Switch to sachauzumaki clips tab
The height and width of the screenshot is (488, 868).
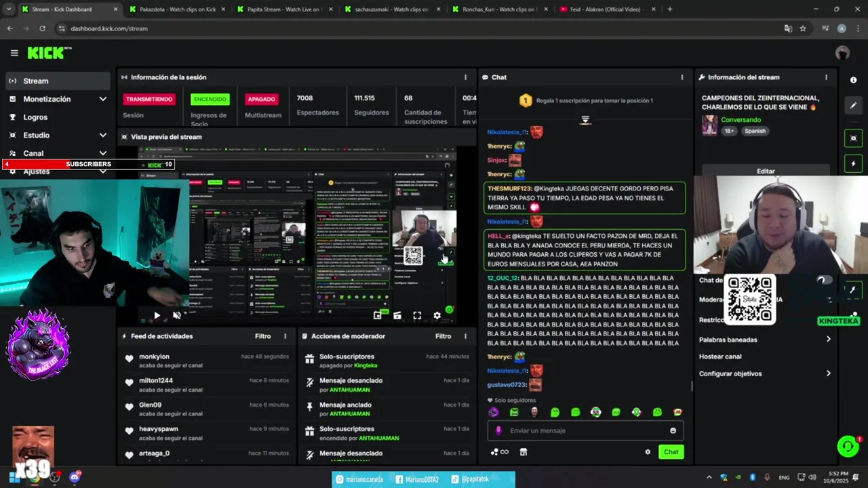pyautogui.click(x=392, y=9)
